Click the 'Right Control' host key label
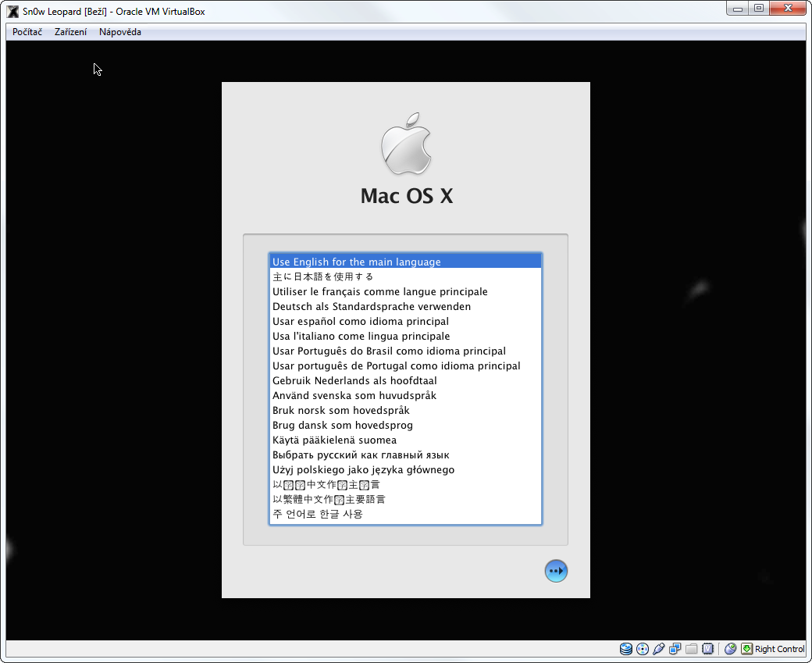812x663 pixels. click(x=779, y=649)
